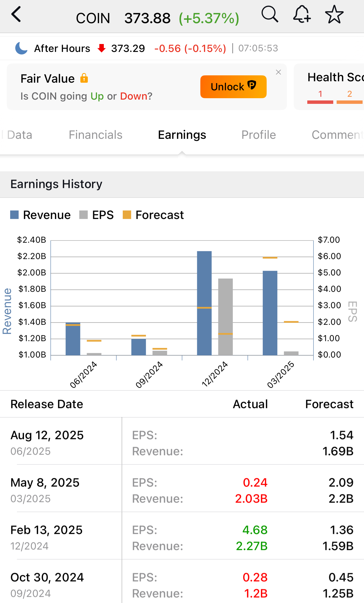Tap the red down arrow indicator
The height and width of the screenshot is (603, 364).
point(102,48)
